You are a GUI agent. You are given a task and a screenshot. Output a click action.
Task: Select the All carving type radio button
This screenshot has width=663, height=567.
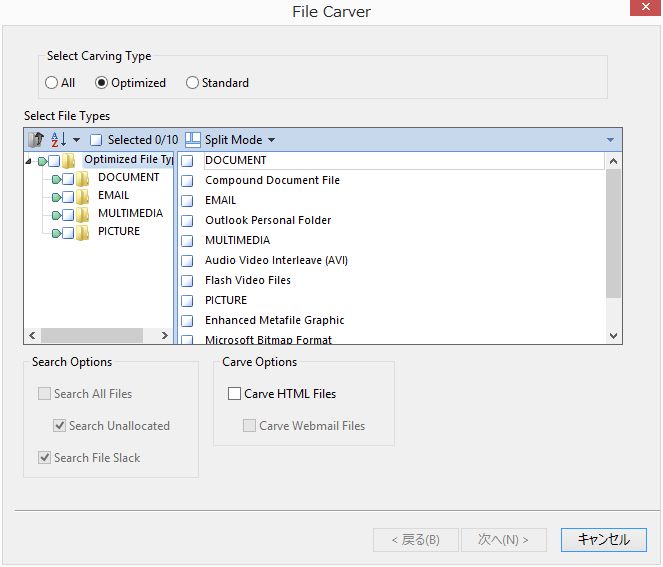click(x=51, y=82)
